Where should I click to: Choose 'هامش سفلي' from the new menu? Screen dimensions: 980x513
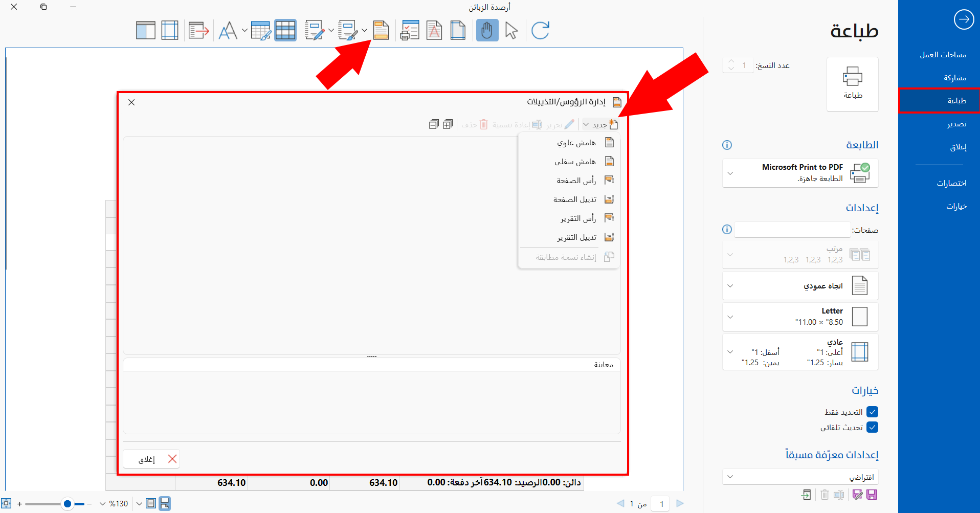(569, 162)
